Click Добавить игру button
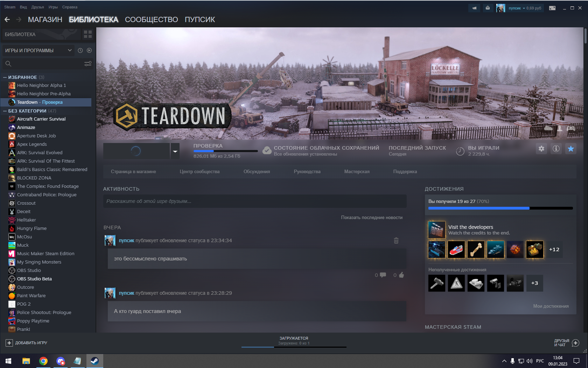 (27, 343)
